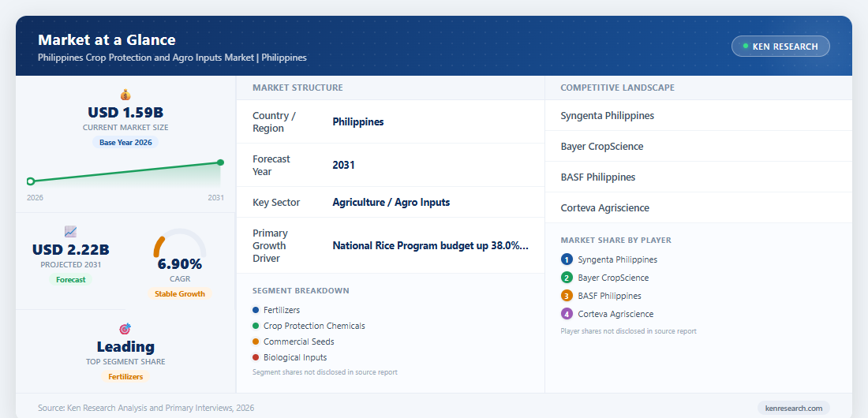
Task: Click the Biological Inputs segment label
Action: click(295, 357)
